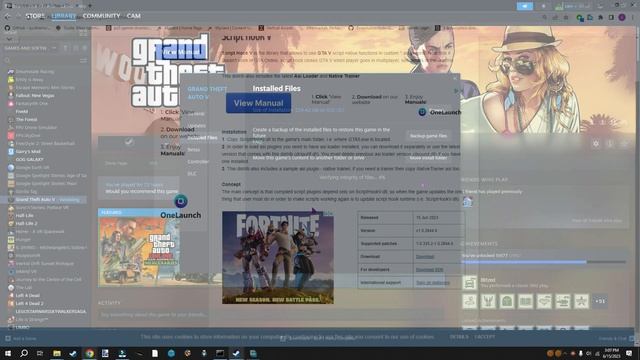Open Betas tab in properties dialog
640x360 pixels.
click(194, 150)
